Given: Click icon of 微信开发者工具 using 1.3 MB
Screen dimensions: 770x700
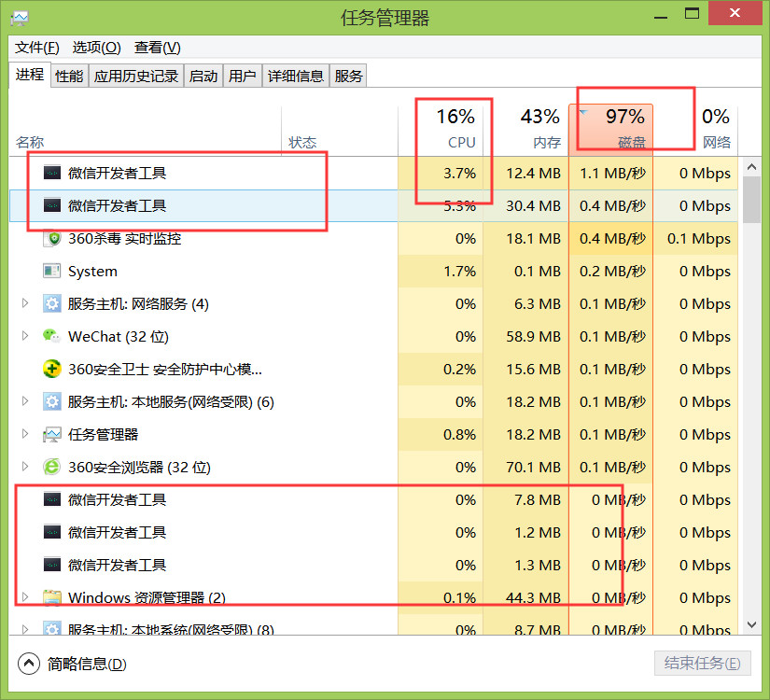Looking at the screenshot, I should 52,566.
